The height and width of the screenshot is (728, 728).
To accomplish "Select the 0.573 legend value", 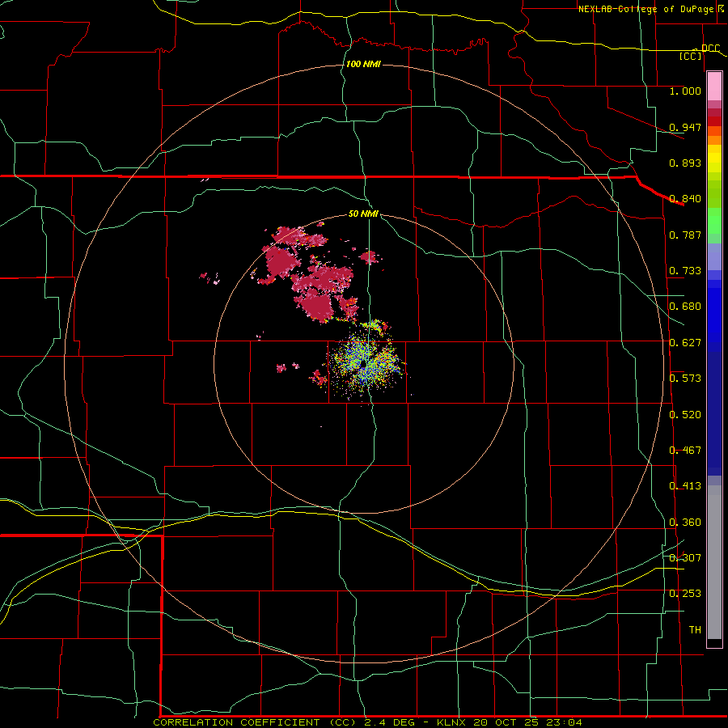I will click(x=685, y=379).
